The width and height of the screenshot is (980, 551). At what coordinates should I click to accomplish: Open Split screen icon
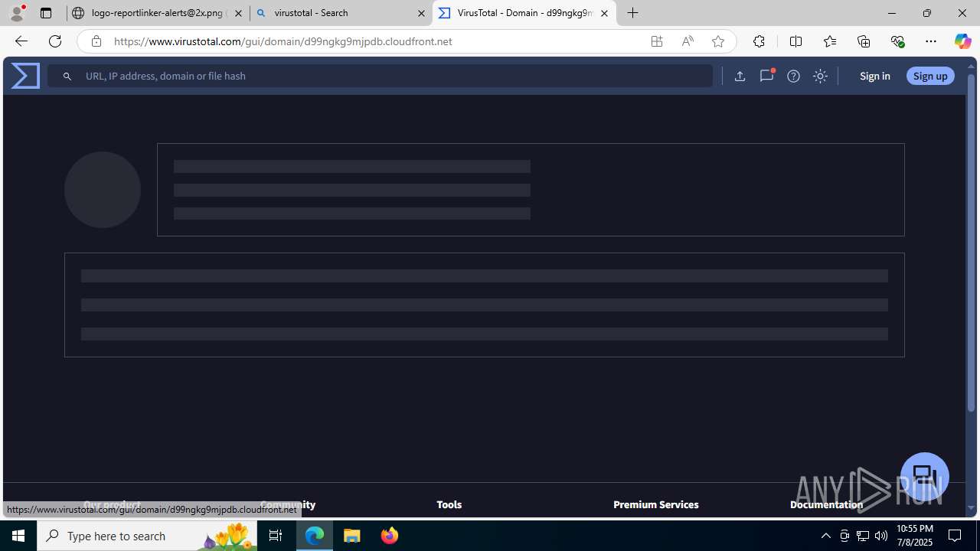click(795, 41)
